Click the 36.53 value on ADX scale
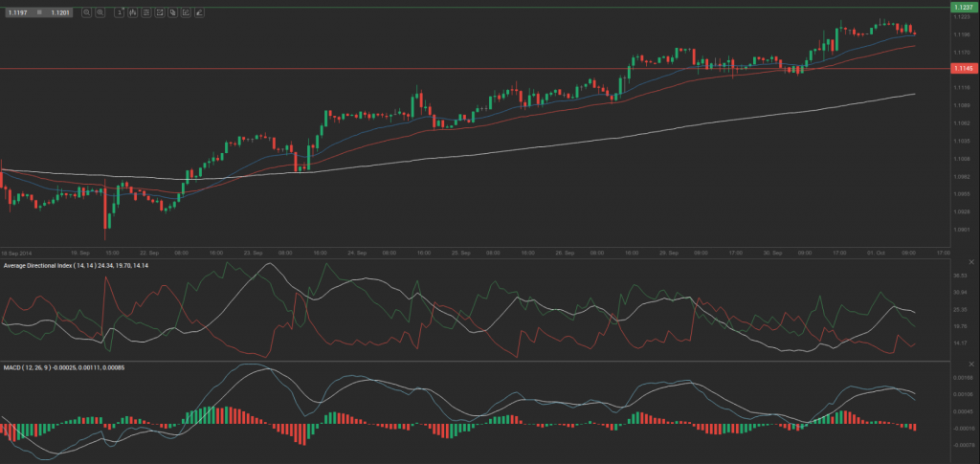This screenshot has height=464, width=980. tap(961, 276)
